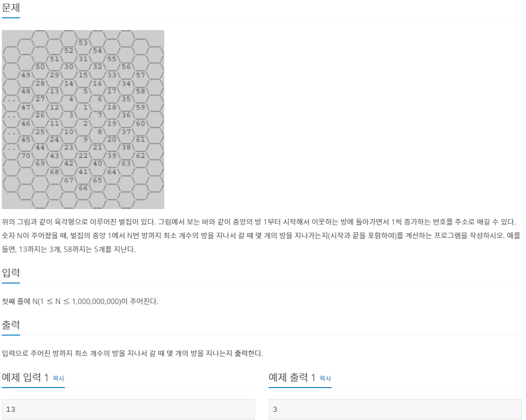Click the honeycomb diagram image

83,120
